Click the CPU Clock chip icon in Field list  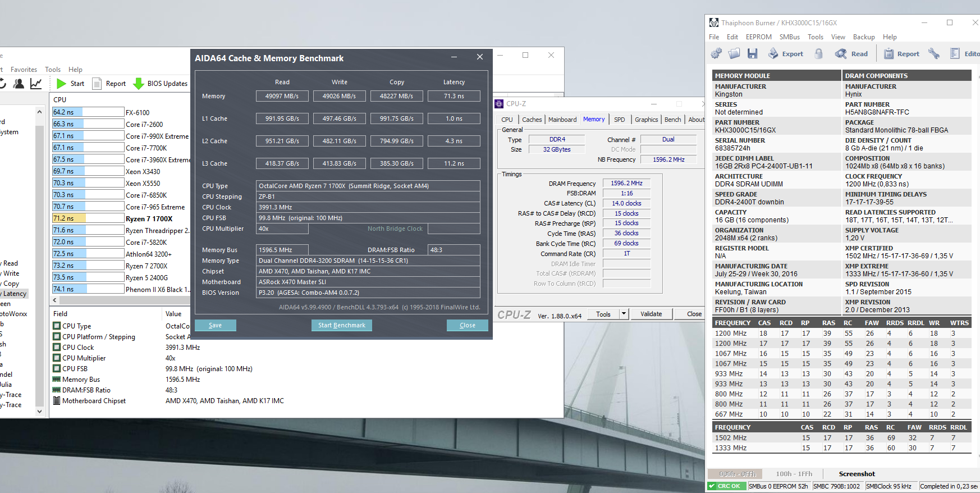coord(57,347)
